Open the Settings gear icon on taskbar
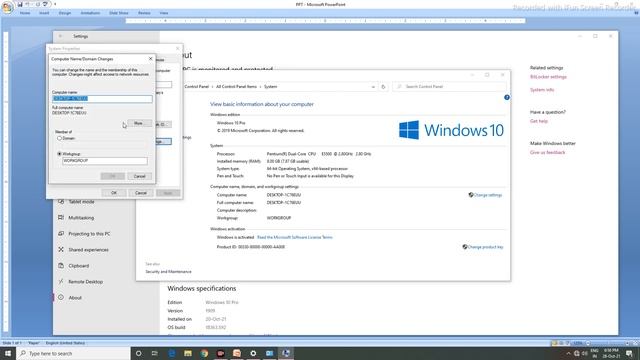The width and height of the screenshot is (640, 360). [x=253, y=353]
